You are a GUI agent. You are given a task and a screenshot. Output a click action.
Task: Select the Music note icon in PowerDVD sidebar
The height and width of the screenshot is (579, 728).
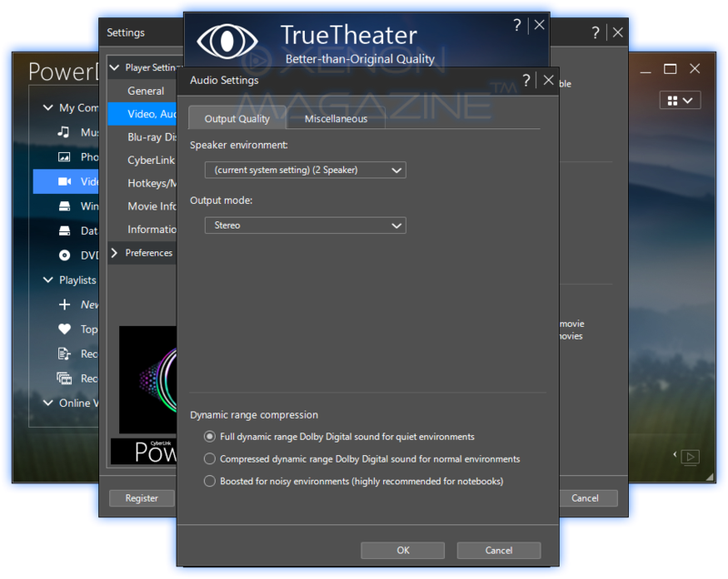[64, 132]
